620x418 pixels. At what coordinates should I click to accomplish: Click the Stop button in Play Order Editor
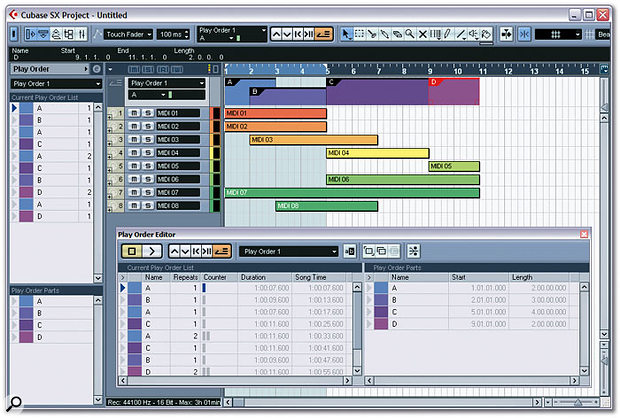pos(132,251)
